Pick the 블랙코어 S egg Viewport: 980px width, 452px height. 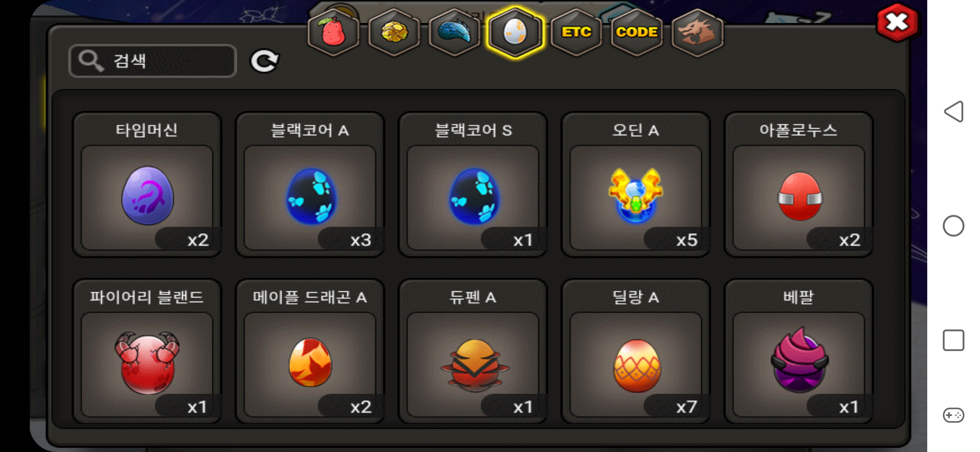[473, 185]
